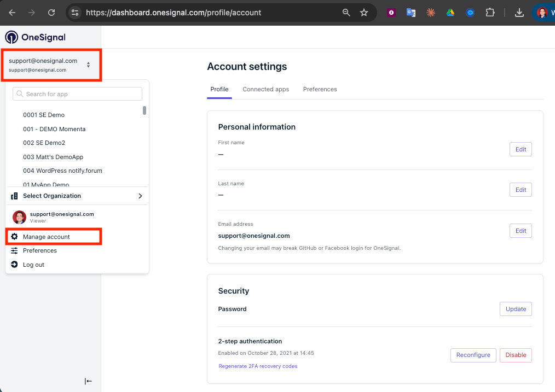Click the Manage account gear icon
The width and height of the screenshot is (555, 392).
[x=14, y=237]
